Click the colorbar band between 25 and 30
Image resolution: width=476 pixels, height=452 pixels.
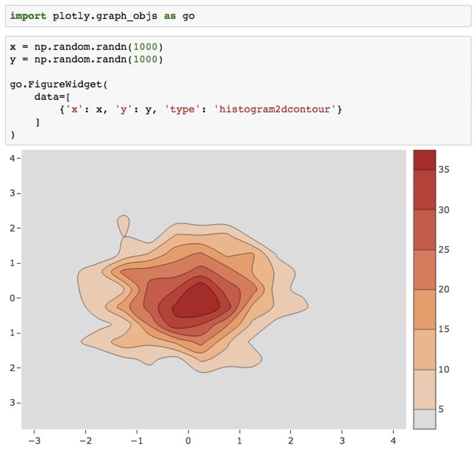(x=424, y=230)
